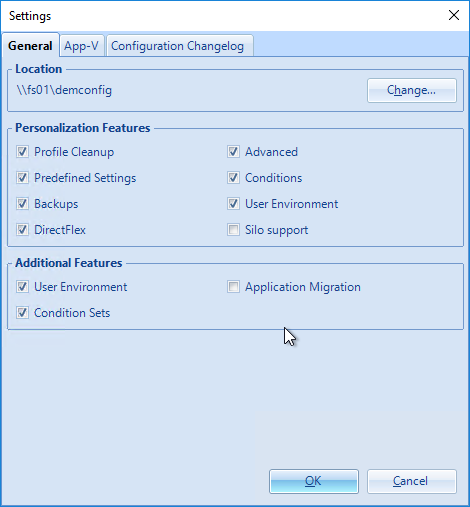Switch to the App-V tab
Viewport: 470px width, 507px height.
coord(82,46)
